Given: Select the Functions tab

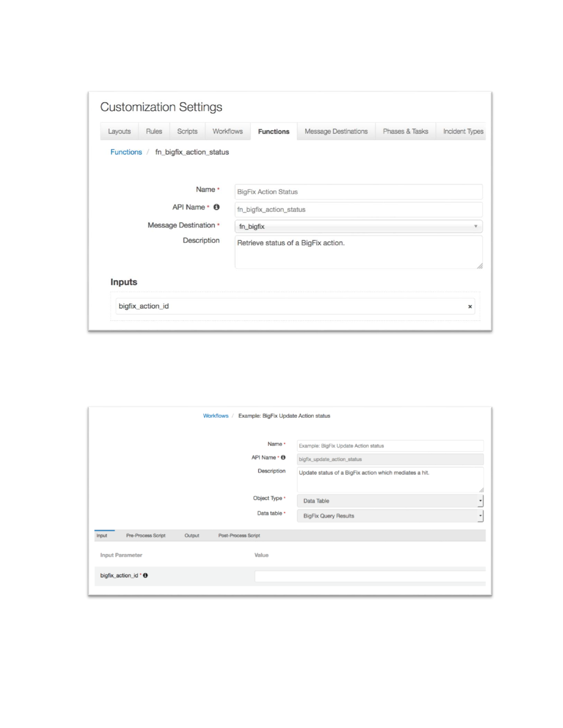Looking at the screenshot, I should click(x=274, y=131).
